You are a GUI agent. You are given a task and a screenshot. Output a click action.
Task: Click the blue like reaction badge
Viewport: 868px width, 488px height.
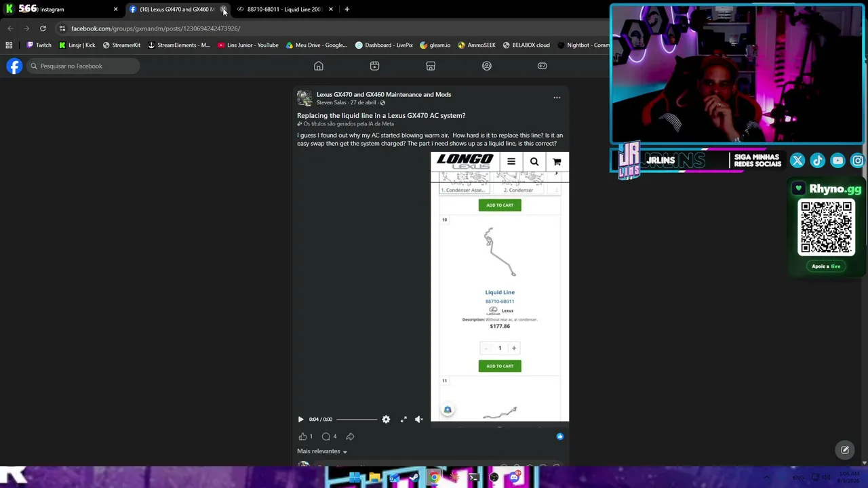tap(559, 436)
